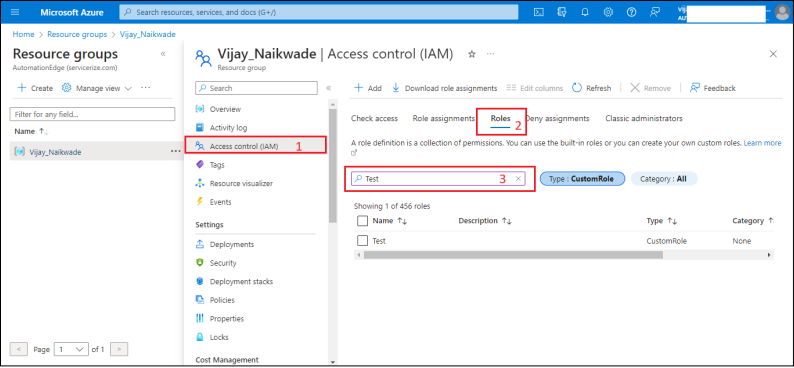Screen dimensions: 794x368
Task: Select the Roles tab
Action: tap(500, 118)
